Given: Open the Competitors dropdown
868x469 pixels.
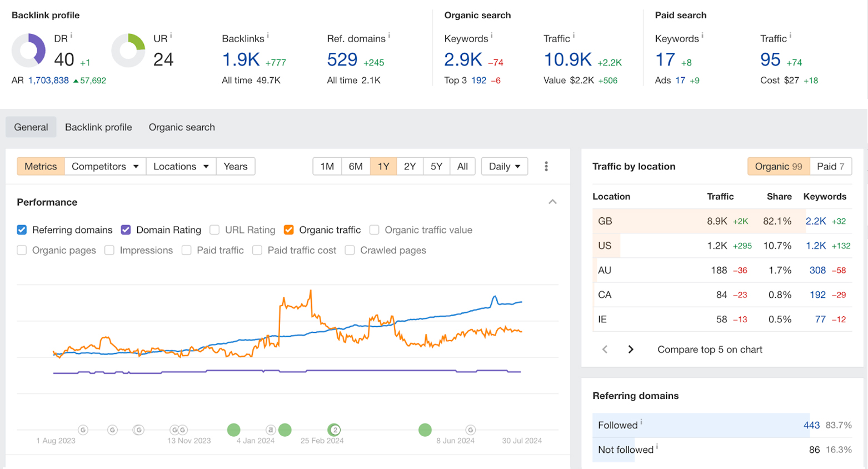Looking at the screenshot, I should tap(105, 166).
